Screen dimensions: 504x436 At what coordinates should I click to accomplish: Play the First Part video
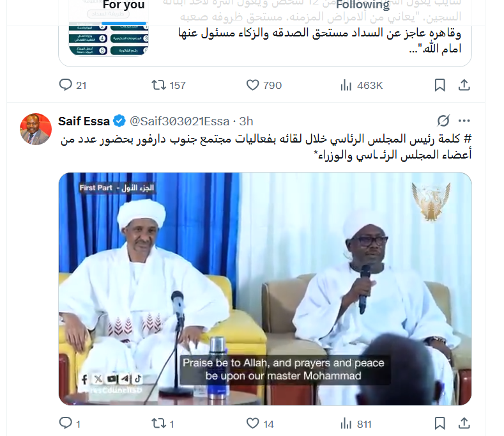pos(265,288)
